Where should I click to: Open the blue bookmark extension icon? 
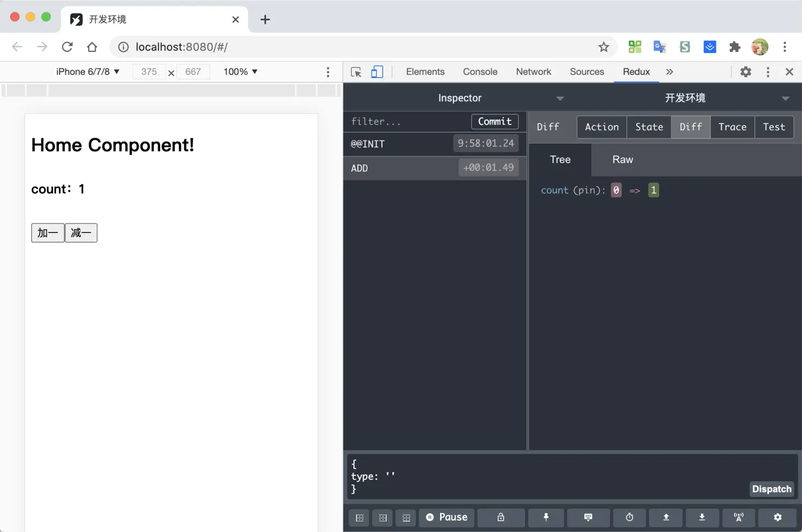pos(710,47)
